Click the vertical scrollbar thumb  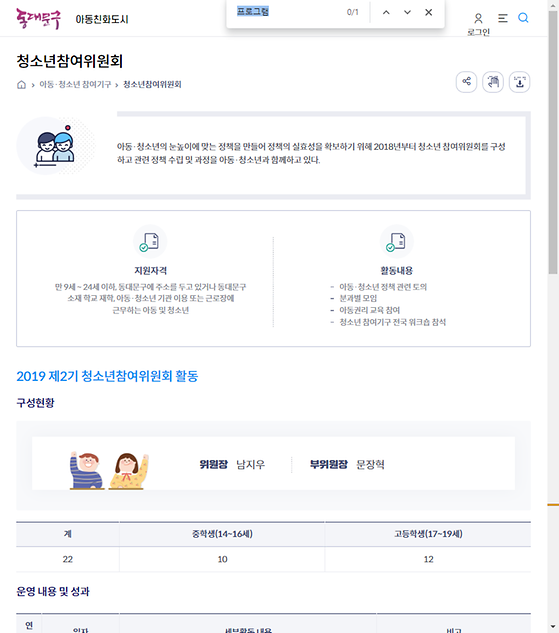553,142
